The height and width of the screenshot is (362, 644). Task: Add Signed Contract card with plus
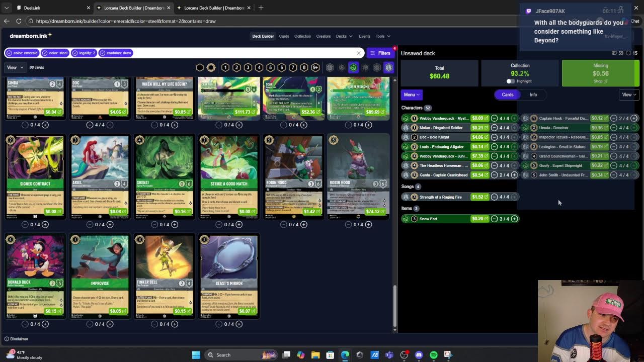click(45, 224)
